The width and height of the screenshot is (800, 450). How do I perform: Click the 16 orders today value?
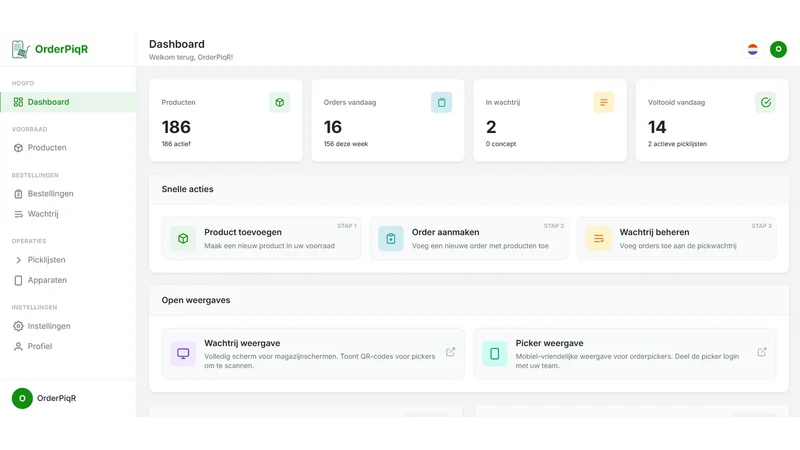coord(333,127)
